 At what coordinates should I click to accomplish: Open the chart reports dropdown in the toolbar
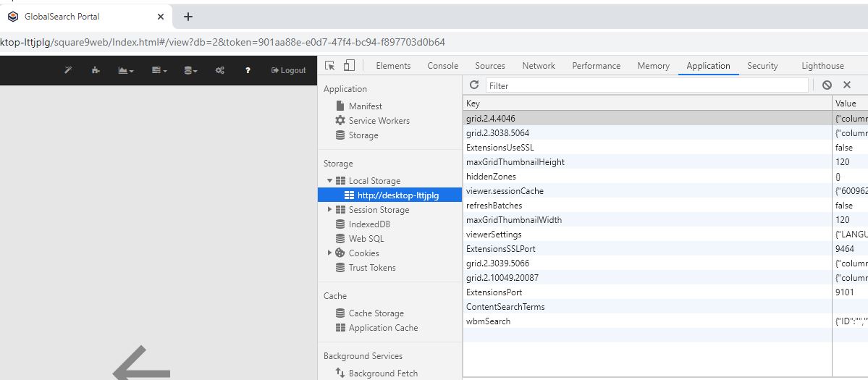pyautogui.click(x=125, y=70)
